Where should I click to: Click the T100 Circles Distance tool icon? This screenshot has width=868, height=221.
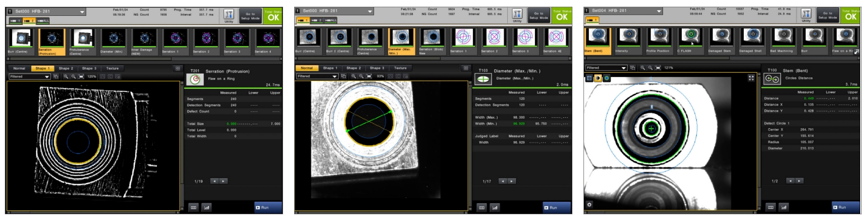pos(772,79)
